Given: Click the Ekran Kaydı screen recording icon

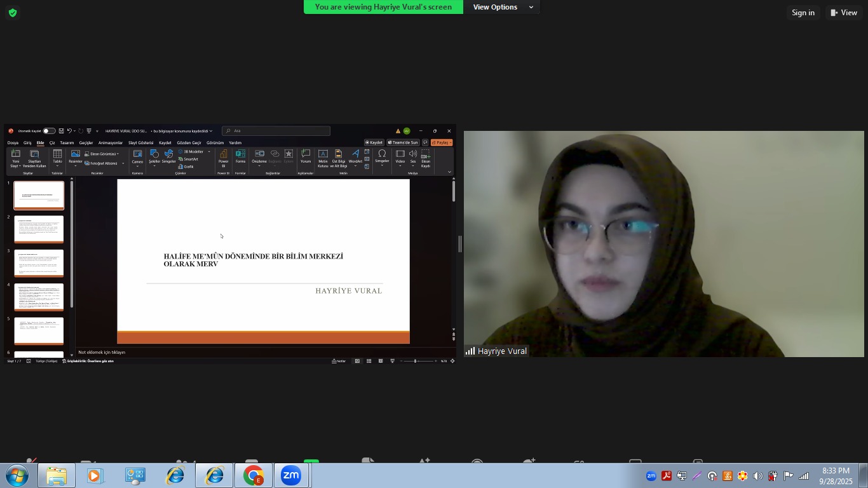Looking at the screenshot, I should point(426,158).
